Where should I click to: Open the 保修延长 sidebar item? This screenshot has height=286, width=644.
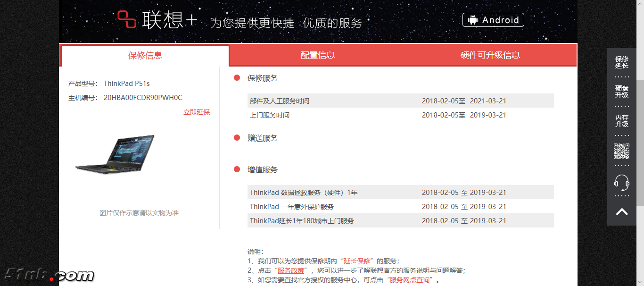[621, 62]
